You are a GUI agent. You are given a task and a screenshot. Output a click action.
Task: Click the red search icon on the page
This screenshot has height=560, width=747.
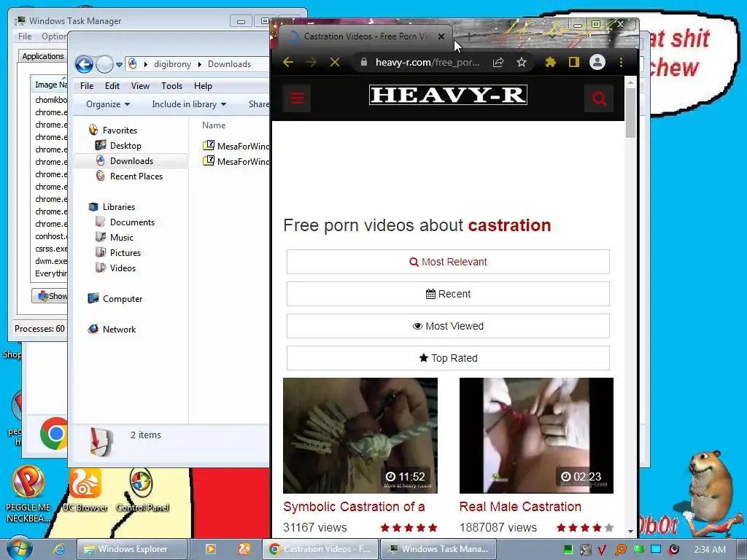(x=599, y=98)
